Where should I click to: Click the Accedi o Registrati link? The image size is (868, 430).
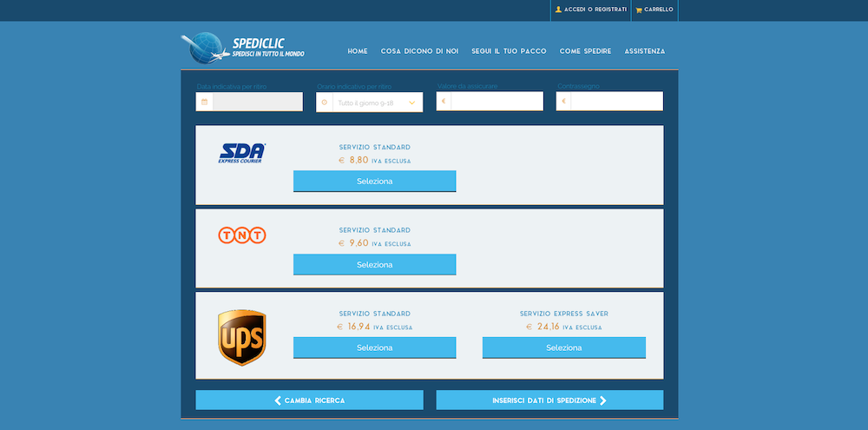pos(590,10)
